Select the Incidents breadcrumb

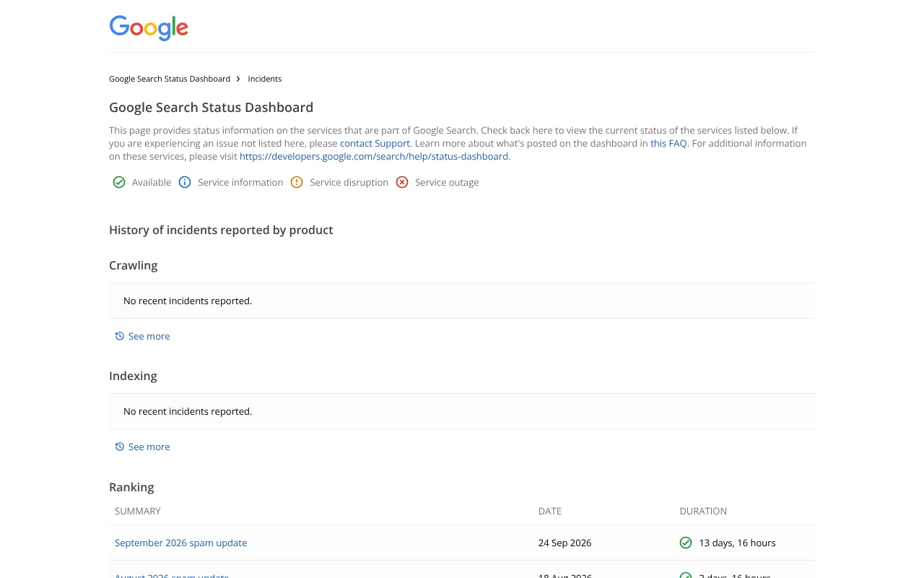pyautogui.click(x=265, y=79)
